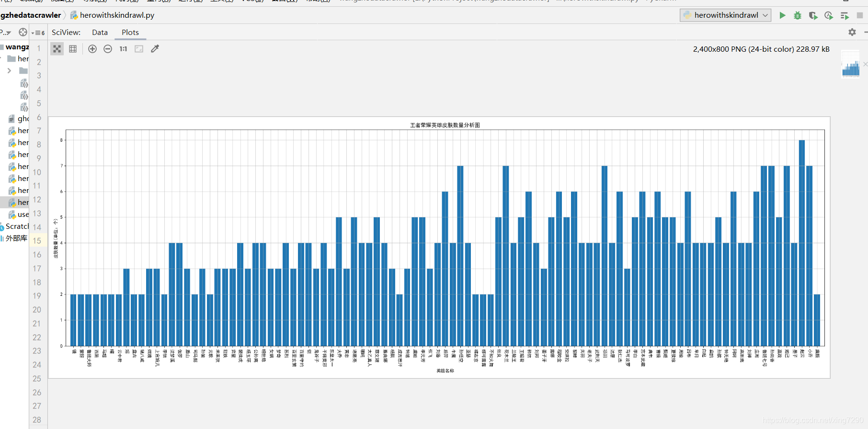
Task: Select 外部库 external libraries node
Action: (14, 238)
